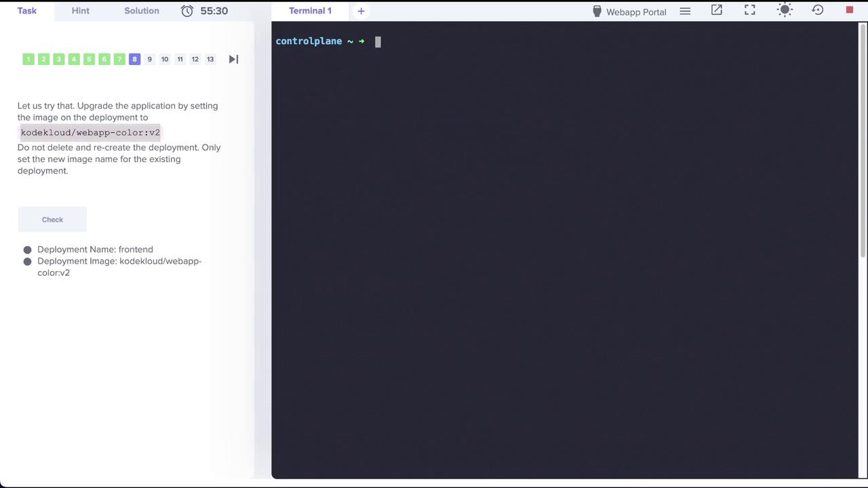The height and width of the screenshot is (488, 868).
Task: Open terminal in new window icon
Action: pos(717,10)
